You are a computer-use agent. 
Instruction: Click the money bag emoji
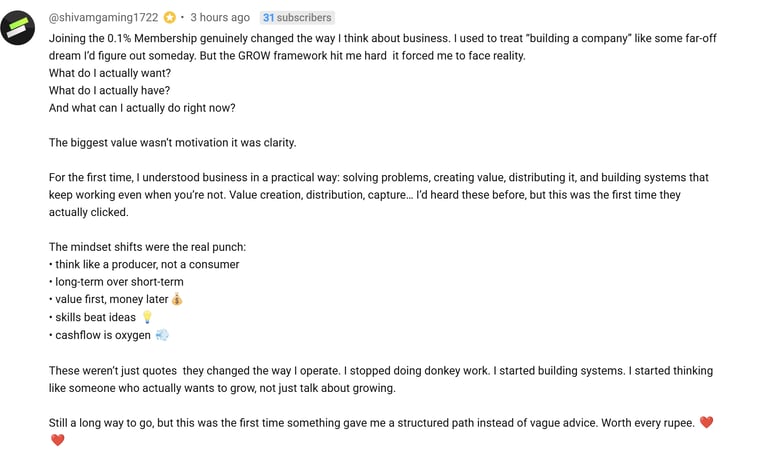pyautogui.click(x=177, y=299)
